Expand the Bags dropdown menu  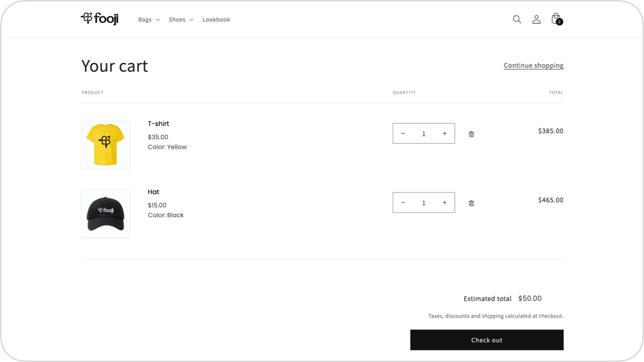coord(149,20)
